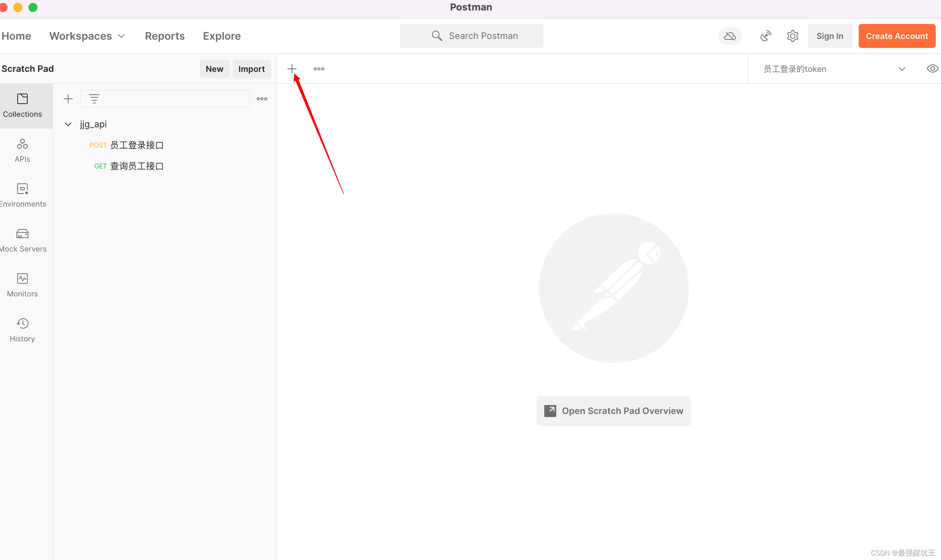Expand the Workspaces menu
This screenshot has height=560, width=941.
pyautogui.click(x=87, y=36)
